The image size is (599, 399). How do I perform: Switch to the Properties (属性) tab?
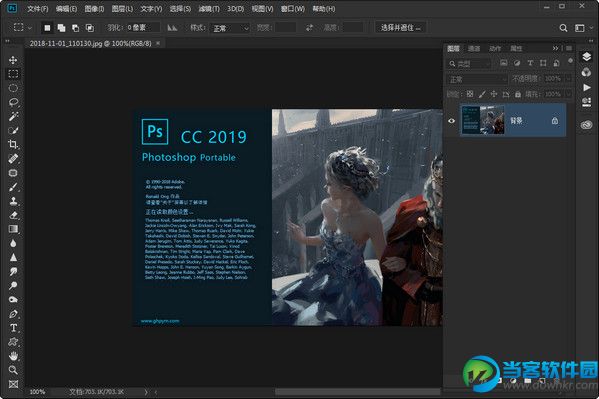tap(516, 48)
